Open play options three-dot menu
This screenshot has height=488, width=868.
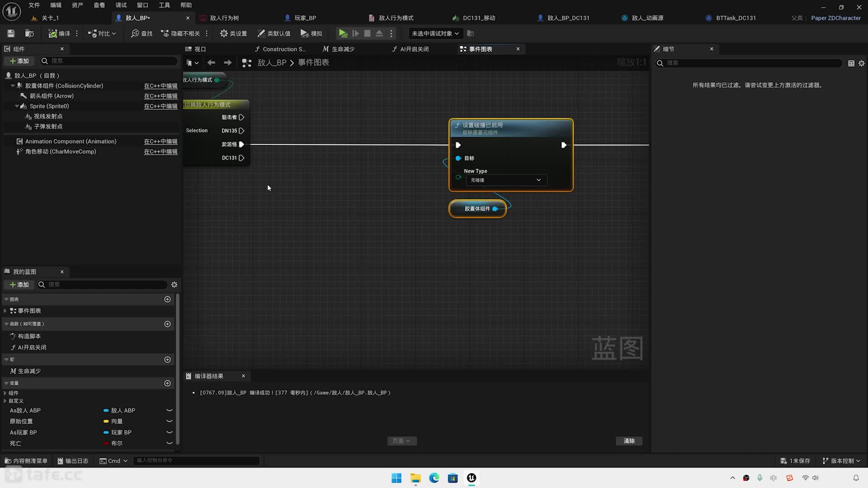392,33
